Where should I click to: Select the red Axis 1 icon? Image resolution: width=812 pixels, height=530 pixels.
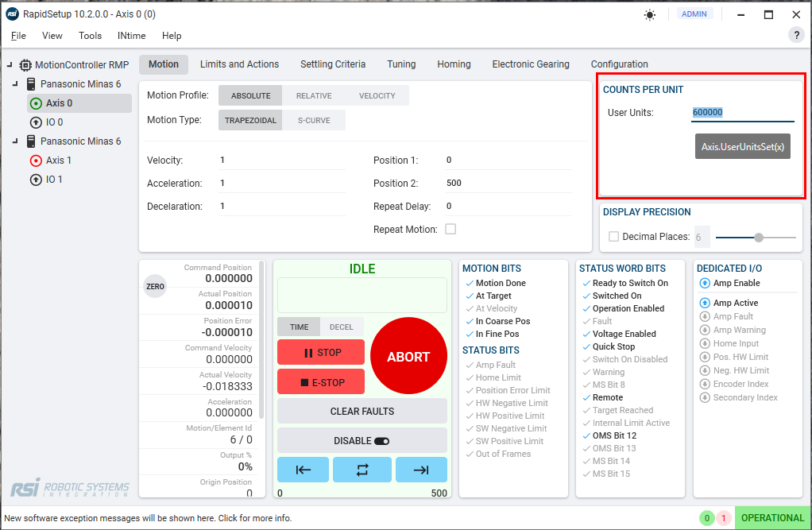[36, 161]
